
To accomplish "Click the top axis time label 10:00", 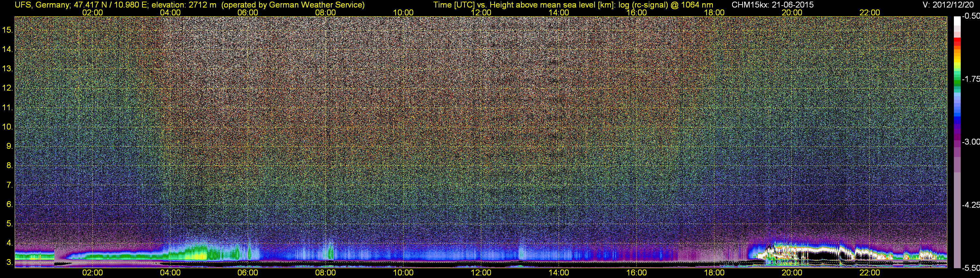I will [x=403, y=12].
